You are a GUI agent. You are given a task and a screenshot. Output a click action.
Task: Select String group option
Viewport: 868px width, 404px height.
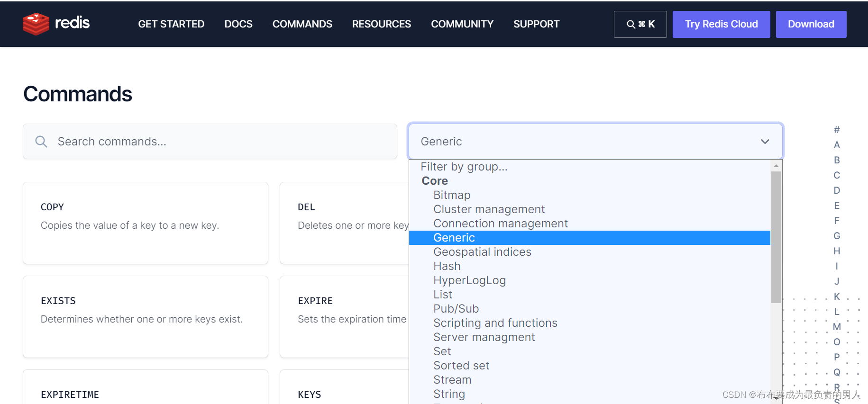[x=590, y=394]
